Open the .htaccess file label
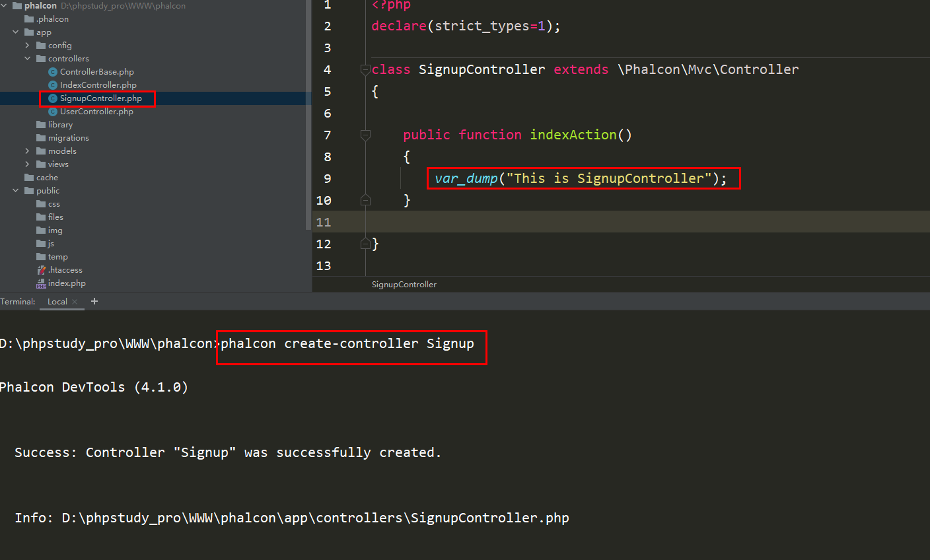 pos(65,270)
